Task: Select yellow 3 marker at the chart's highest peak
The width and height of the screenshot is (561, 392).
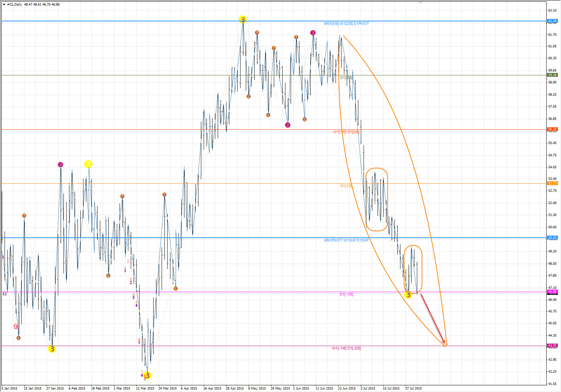Action: [x=242, y=19]
